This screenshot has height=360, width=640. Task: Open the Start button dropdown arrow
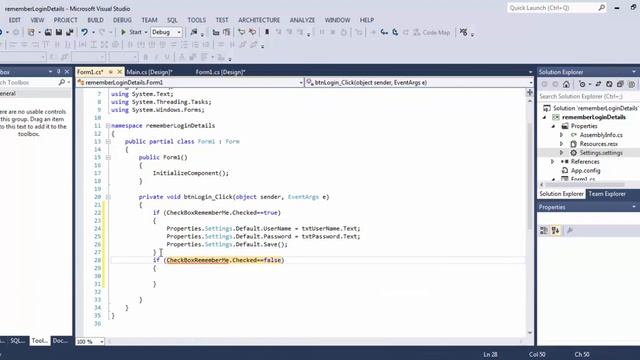pyautogui.click(x=146, y=32)
